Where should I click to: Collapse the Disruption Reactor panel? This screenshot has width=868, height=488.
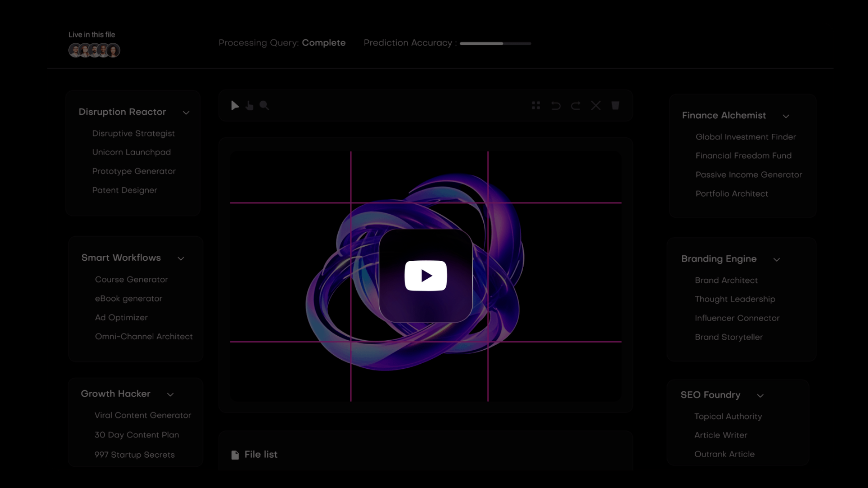[186, 113]
